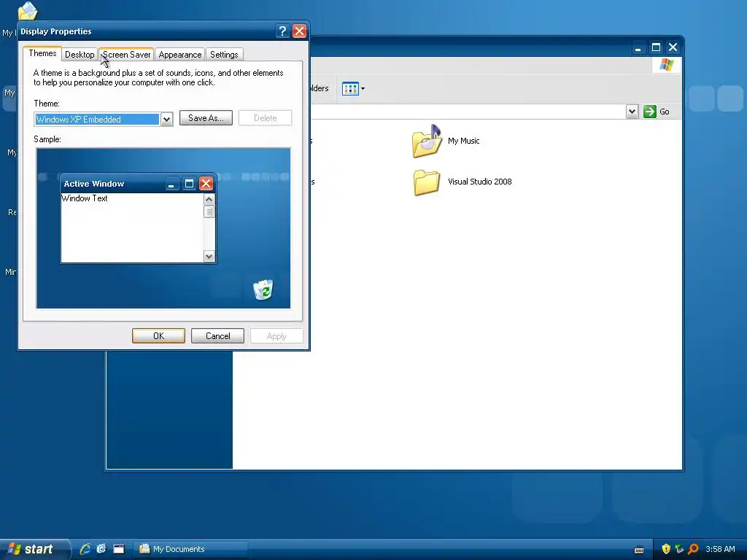Image resolution: width=747 pixels, height=560 pixels.
Task: Select the Windows XP Embedded theme field
Action: pyautogui.click(x=97, y=119)
